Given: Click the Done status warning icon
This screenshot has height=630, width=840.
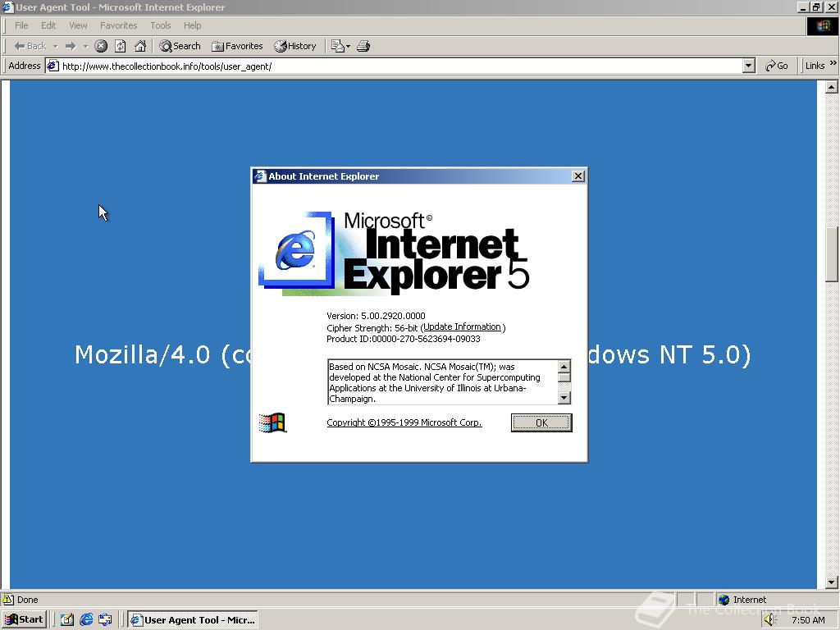Looking at the screenshot, I should pos(7,600).
